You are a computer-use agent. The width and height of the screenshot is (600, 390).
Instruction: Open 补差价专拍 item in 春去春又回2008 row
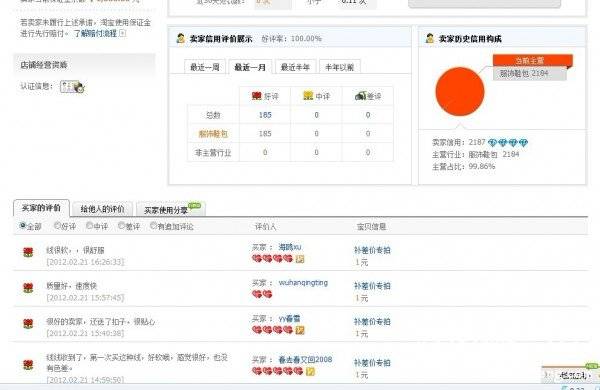(372, 363)
